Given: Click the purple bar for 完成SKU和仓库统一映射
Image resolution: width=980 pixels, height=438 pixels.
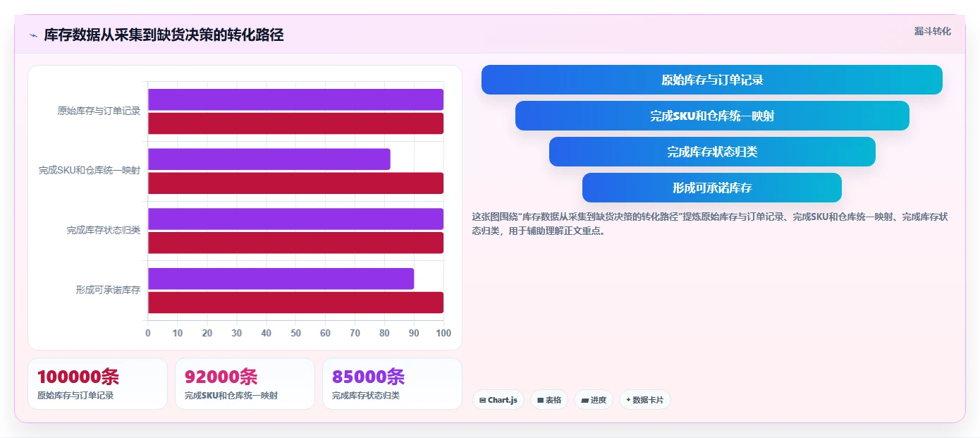Looking at the screenshot, I should click(x=269, y=159).
